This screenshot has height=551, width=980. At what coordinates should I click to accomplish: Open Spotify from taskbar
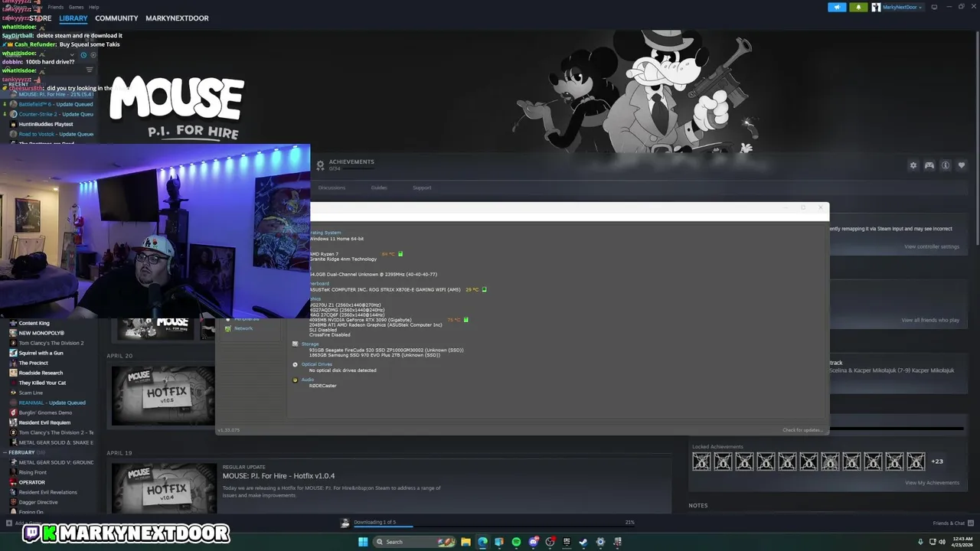[x=516, y=542]
